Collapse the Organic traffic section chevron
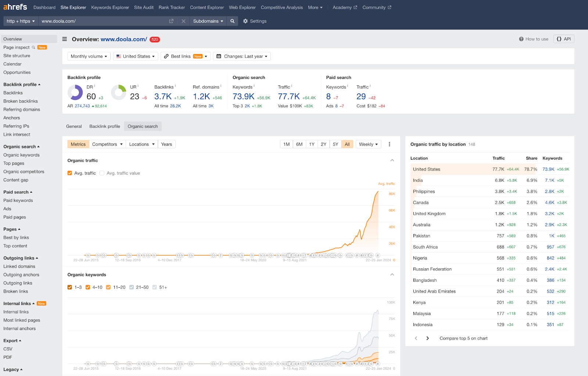Image resolution: width=588 pixels, height=376 pixels. tap(392, 160)
